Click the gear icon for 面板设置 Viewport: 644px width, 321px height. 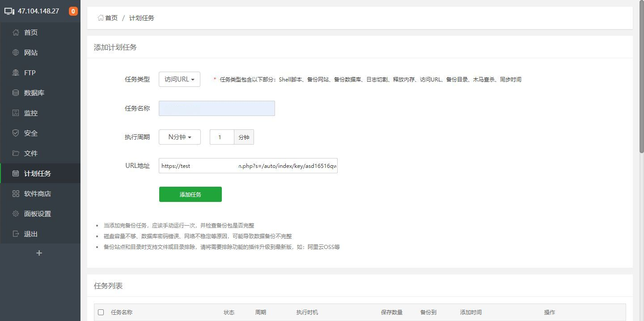click(x=16, y=214)
